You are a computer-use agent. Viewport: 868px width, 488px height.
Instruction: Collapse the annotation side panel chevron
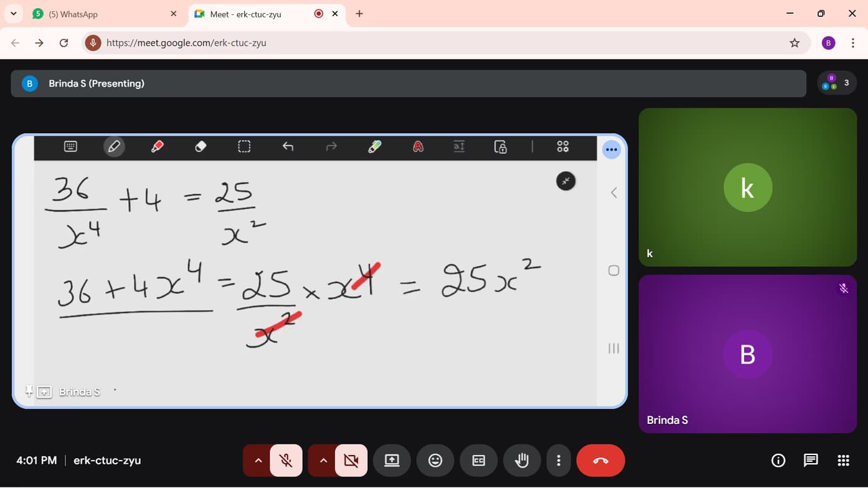613,192
